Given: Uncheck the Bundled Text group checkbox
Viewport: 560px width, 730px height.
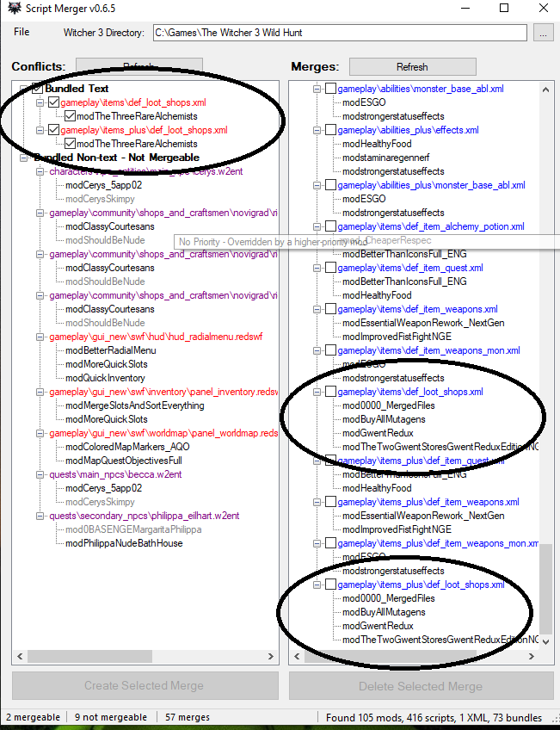Looking at the screenshot, I should pos(37,89).
